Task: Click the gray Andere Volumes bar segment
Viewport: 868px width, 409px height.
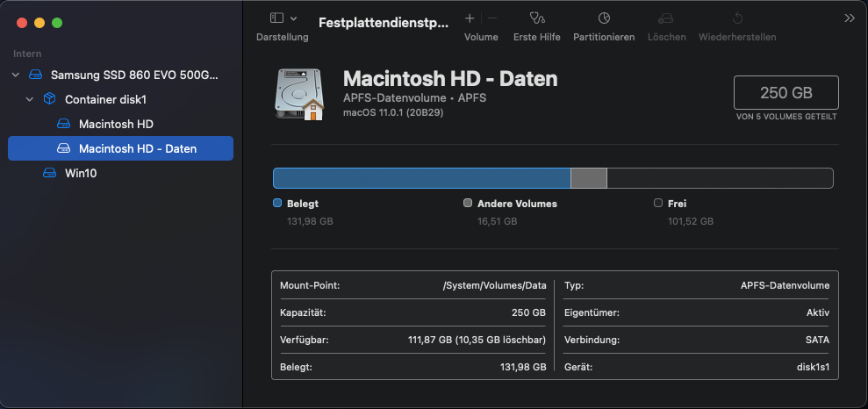Action: (589, 178)
